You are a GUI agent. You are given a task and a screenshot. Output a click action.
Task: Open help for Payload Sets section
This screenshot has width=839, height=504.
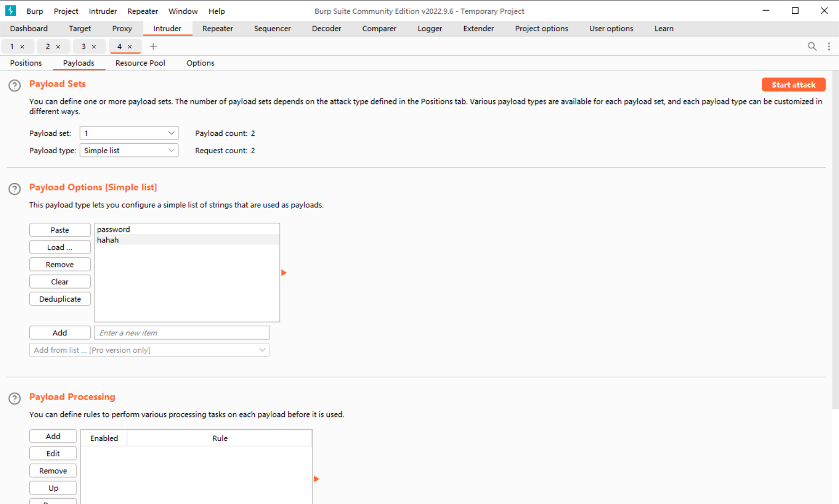[x=15, y=85]
